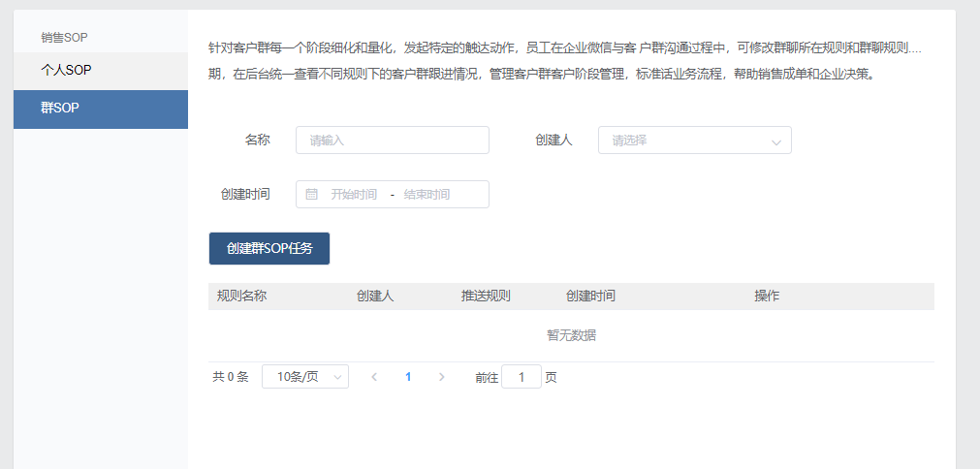Screen dimensions: 980x469
Task: Click 创建群SOP任务 button
Action: pyautogui.click(x=269, y=248)
